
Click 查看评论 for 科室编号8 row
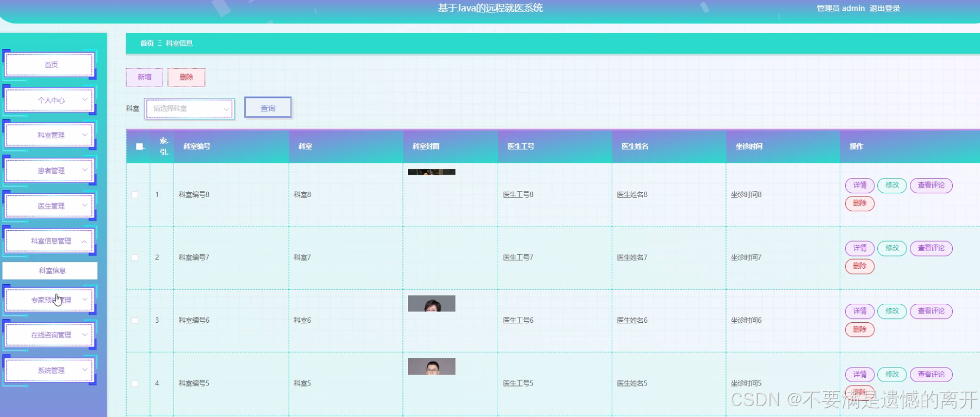[x=931, y=185]
